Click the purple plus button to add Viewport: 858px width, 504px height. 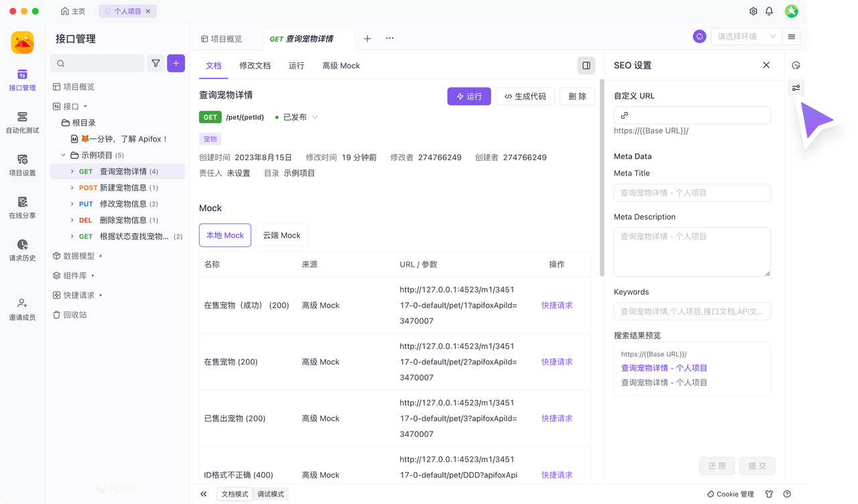(x=176, y=63)
